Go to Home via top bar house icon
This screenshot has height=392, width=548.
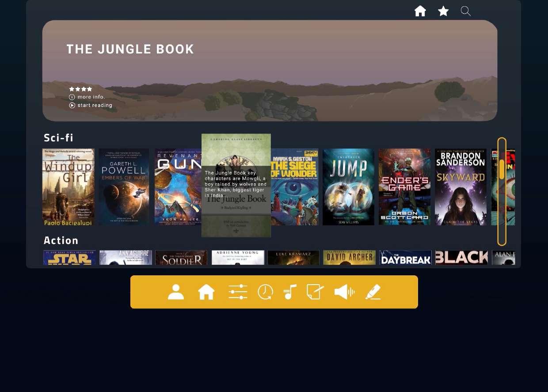point(420,11)
